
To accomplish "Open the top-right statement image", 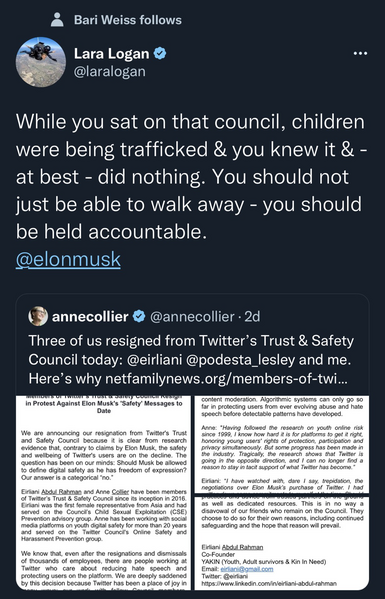I will click(282, 444).
